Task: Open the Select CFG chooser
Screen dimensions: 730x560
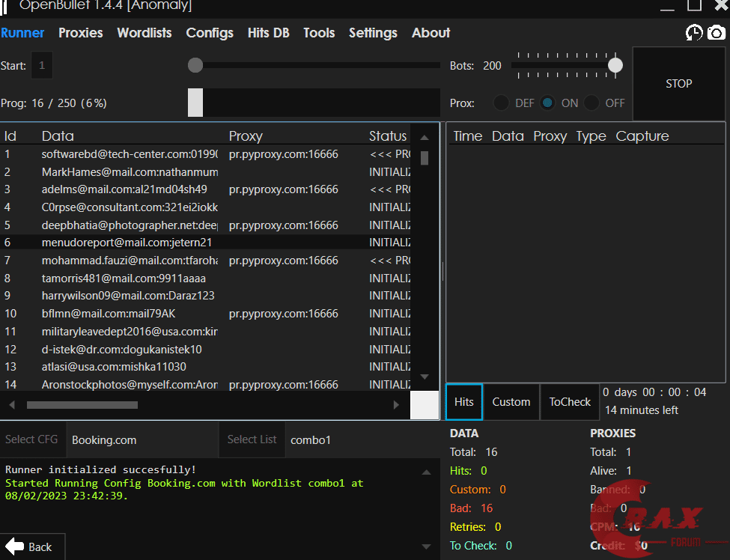Action: pos(31,439)
